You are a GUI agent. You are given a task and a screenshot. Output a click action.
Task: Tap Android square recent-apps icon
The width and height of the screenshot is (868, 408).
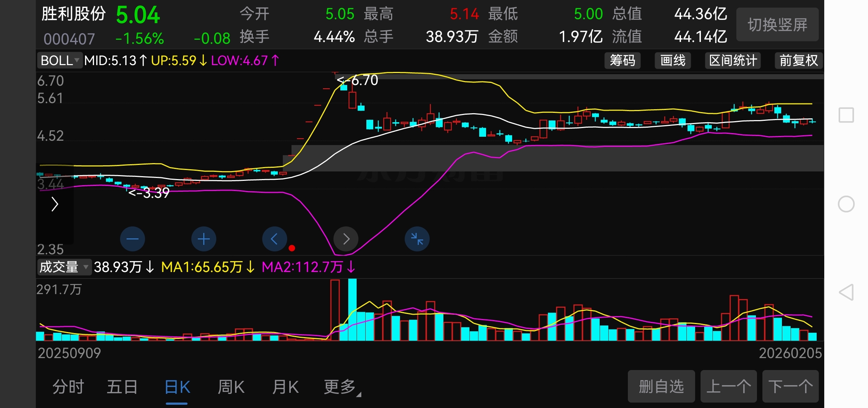(x=846, y=115)
